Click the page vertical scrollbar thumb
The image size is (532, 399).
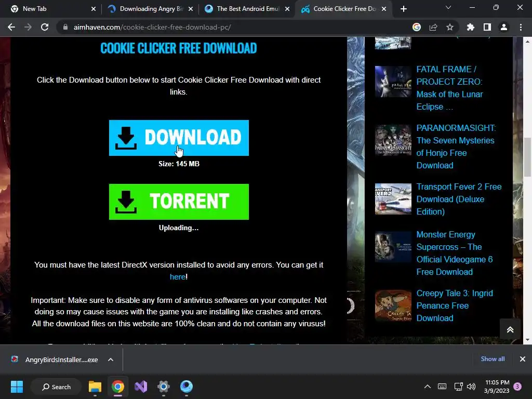tap(527, 157)
